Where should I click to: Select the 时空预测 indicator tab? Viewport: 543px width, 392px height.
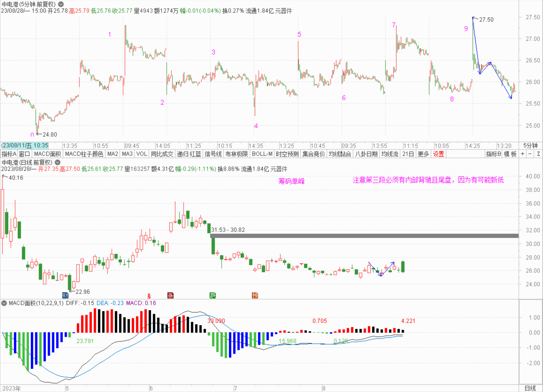pyautogui.click(x=287, y=154)
